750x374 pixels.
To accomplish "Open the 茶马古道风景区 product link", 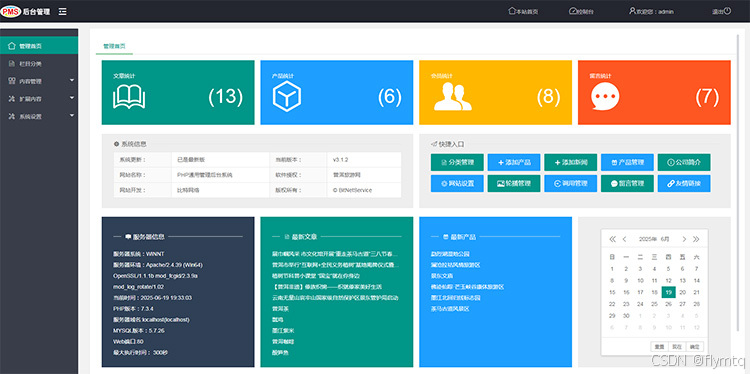I will click(450, 308).
